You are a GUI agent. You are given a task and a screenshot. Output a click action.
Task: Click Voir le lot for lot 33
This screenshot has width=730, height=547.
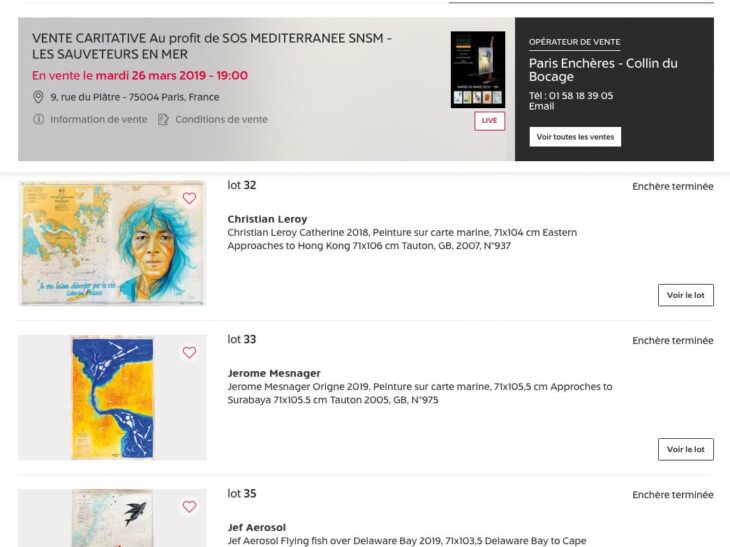[x=686, y=449]
